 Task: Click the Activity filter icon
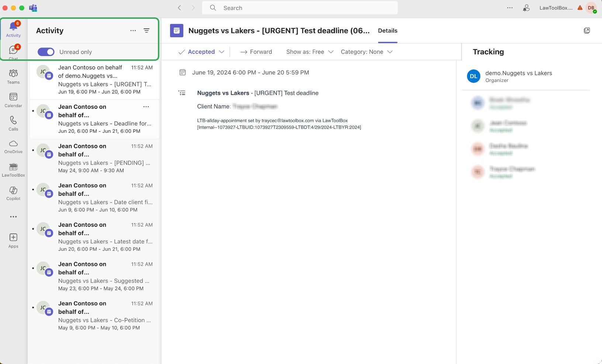pyautogui.click(x=146, y=31)
